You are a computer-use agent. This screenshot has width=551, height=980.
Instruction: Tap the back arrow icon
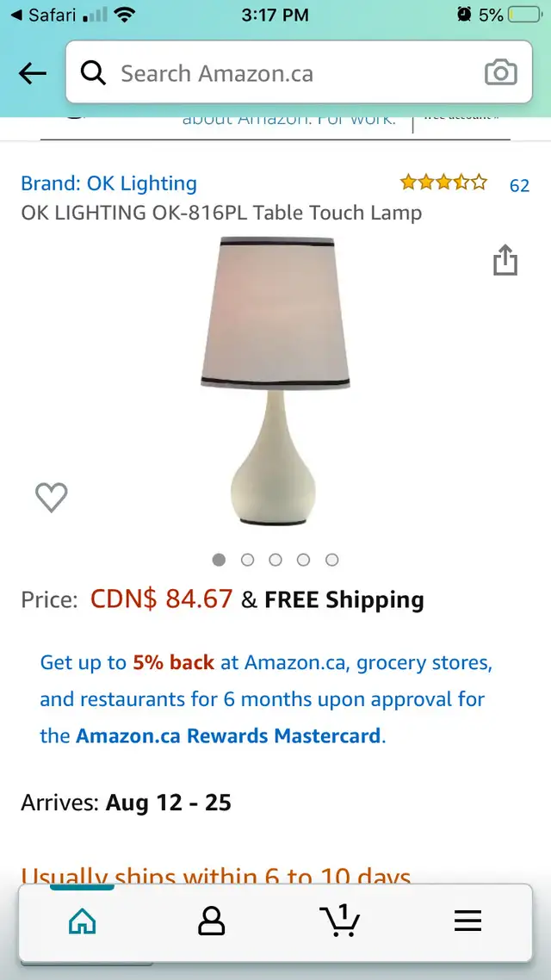tap(33, 74)
